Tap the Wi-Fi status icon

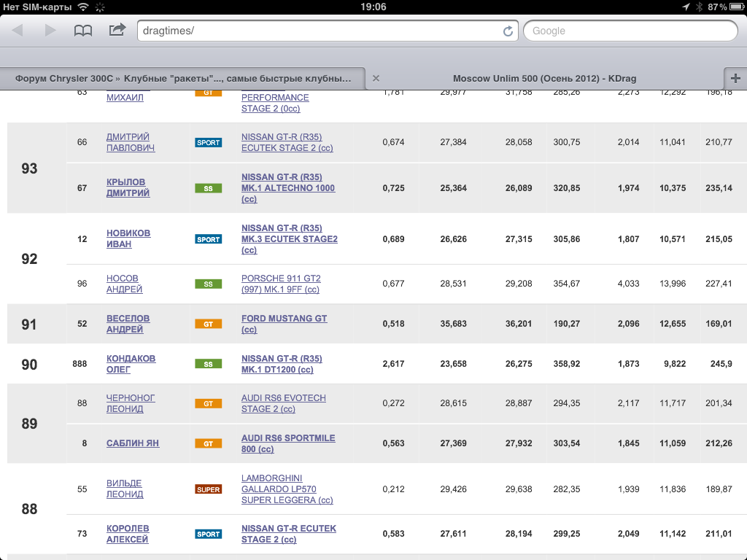[x=83, y=7]
